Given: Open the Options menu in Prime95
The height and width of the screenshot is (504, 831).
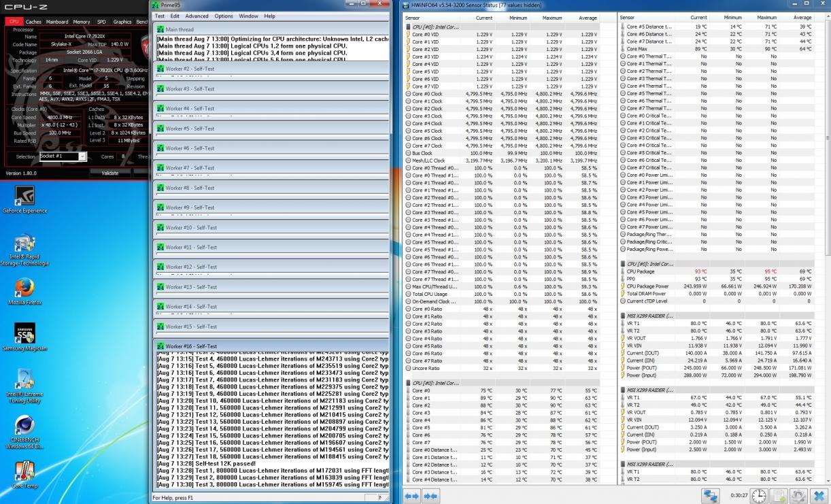Looking at the screenshot, I should tap(224, 16).
